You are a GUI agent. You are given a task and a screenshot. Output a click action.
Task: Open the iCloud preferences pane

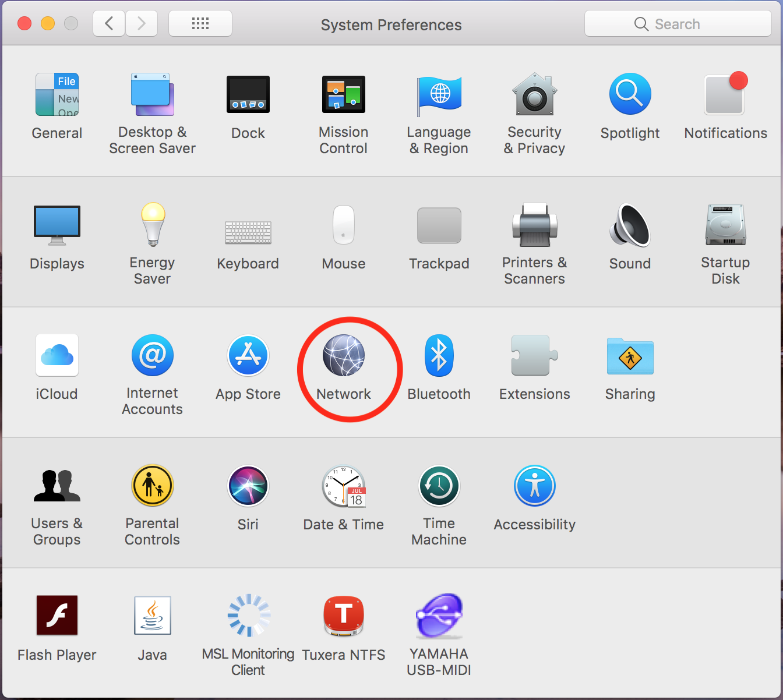(57, 356)
